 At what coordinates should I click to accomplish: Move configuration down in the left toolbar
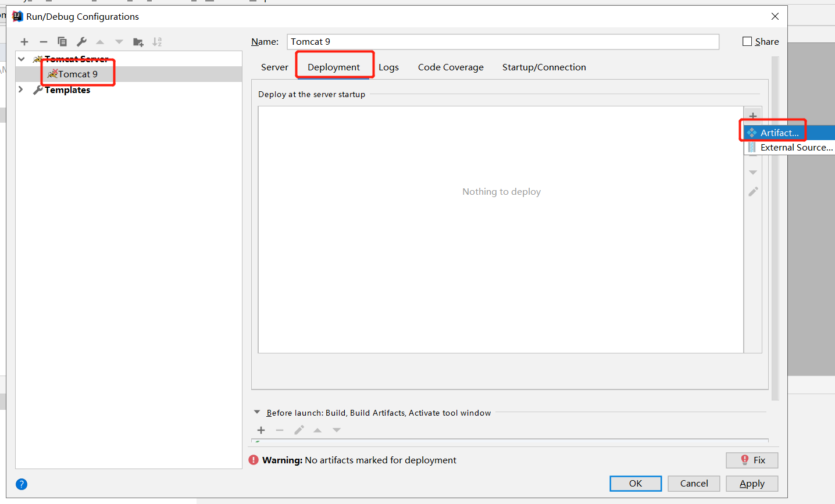[x=119, y=42]
